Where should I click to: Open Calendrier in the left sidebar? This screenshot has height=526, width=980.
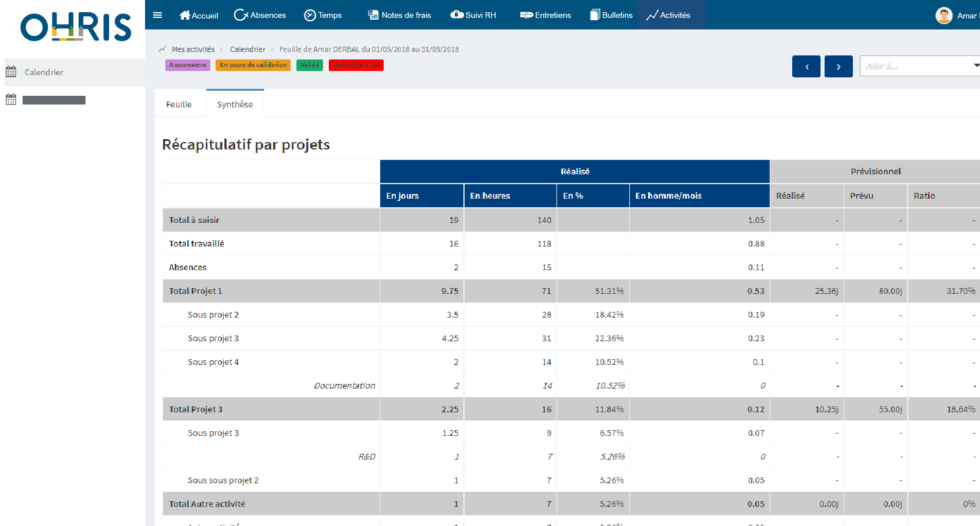point(44,72)
